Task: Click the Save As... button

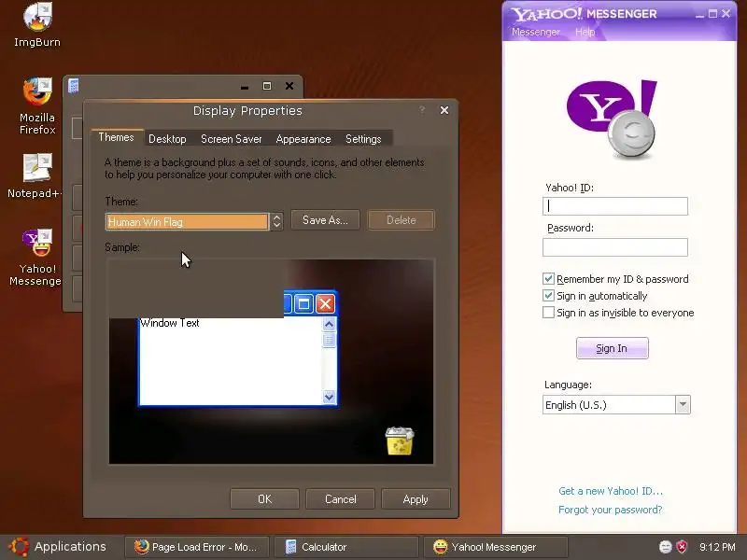Action: (x=325, y=220)
